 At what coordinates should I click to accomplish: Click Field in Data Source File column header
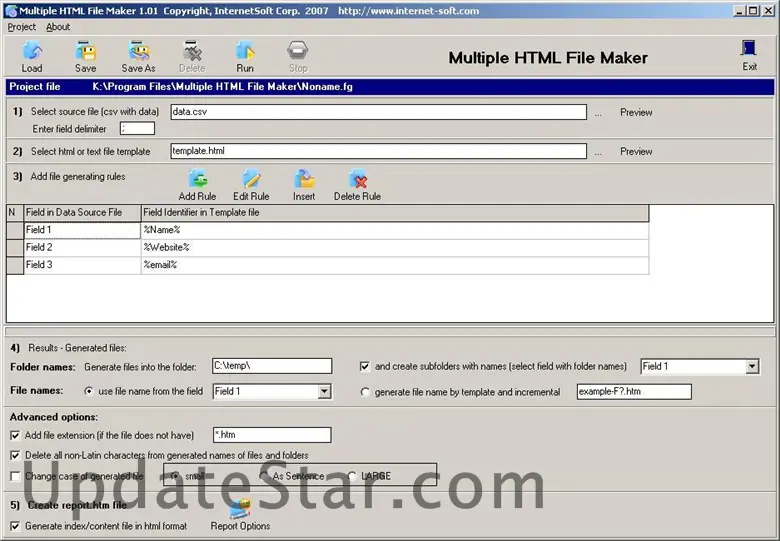pyautogui.click(x=82, y=213)
